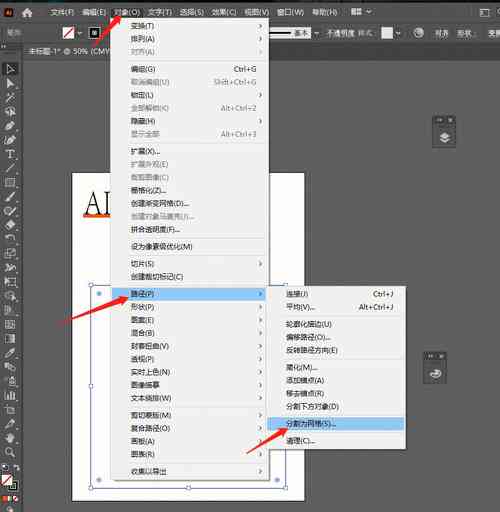Select the Width/Warp tool

click(x=10, y=268)
